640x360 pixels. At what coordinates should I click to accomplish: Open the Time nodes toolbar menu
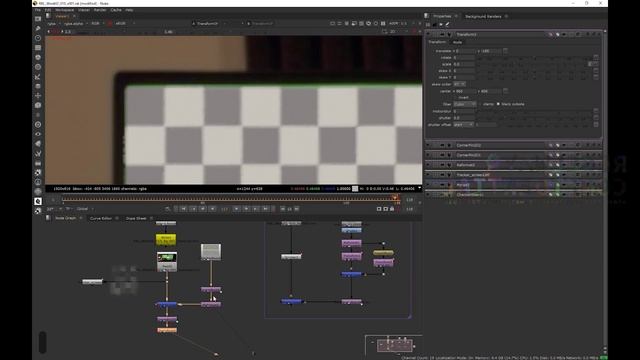click(x=38, y=38)
